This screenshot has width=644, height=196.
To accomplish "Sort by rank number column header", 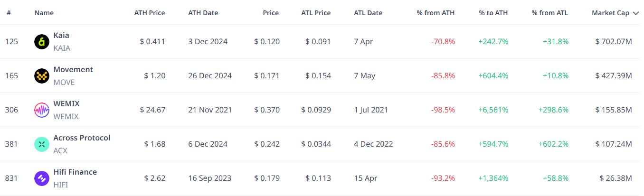I will tap(9, 13).
